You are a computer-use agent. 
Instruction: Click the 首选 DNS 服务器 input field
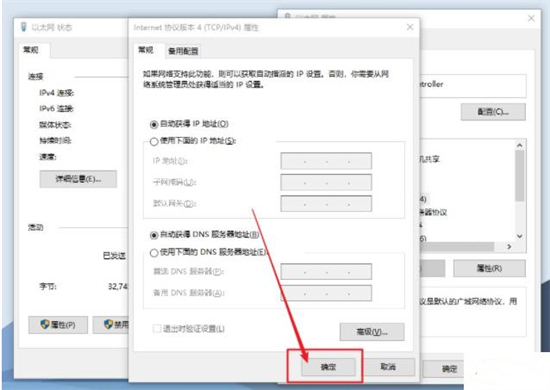point(326,271)
